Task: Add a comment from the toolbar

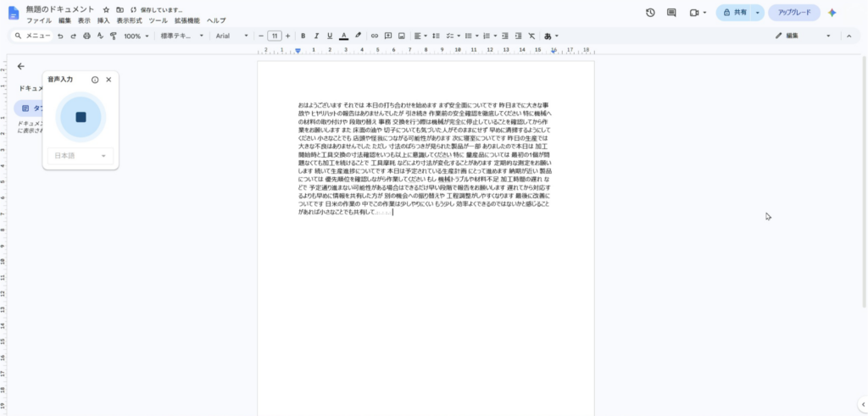Action: (388, 36)
